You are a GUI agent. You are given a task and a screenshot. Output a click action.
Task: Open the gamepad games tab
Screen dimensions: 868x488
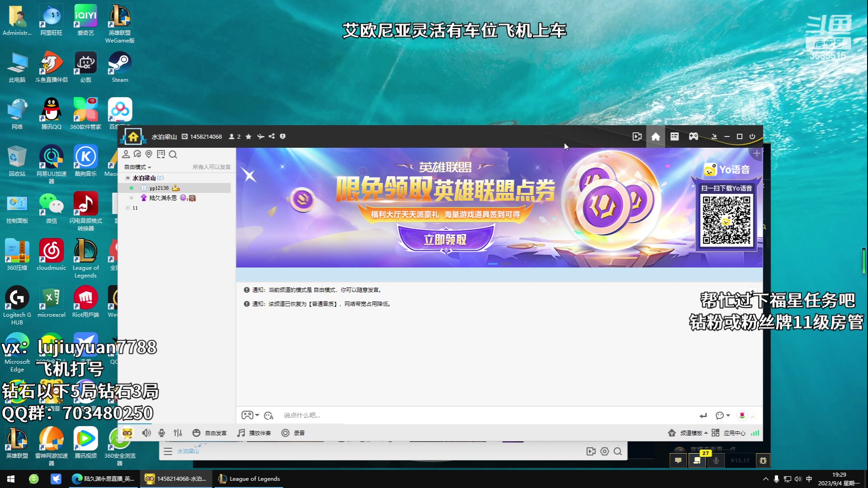(693, 136)
